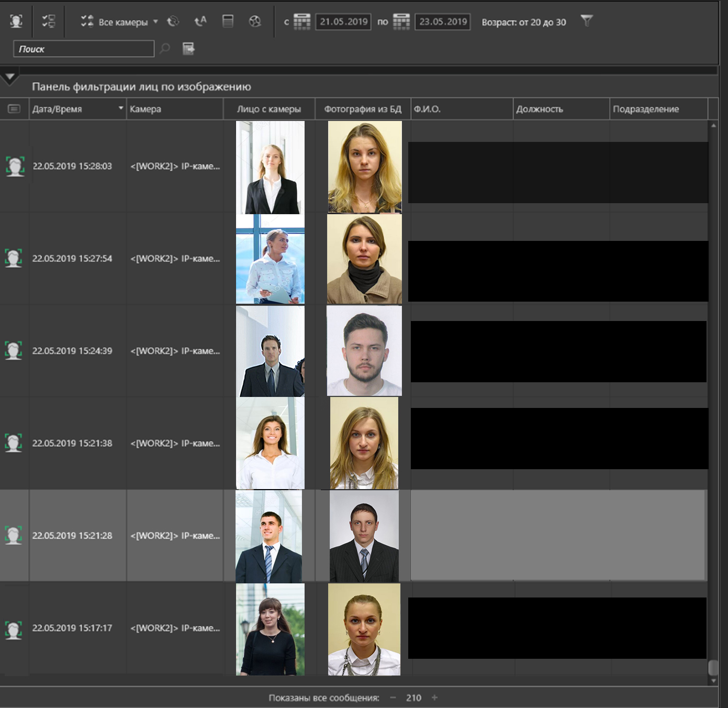This screenshot has width=728, height=708.
Task: Open camera face thumbnail in 15:27:54 row
Action: pos(270,259)
